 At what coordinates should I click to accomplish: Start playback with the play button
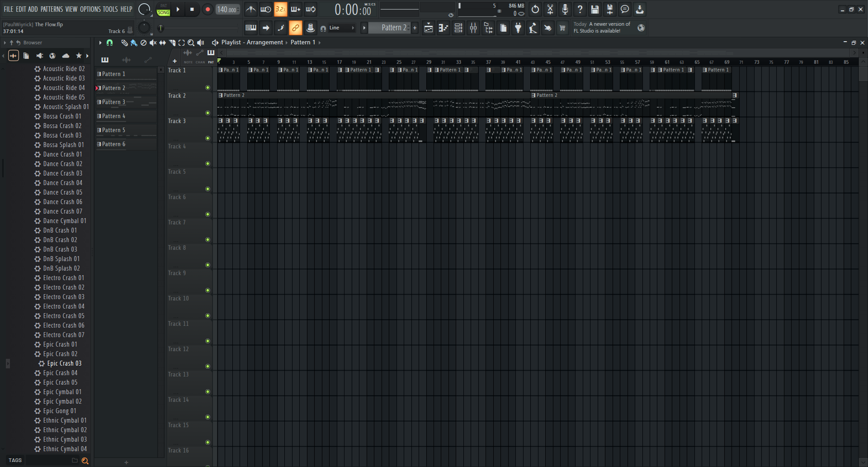click(x=178, y=9)
